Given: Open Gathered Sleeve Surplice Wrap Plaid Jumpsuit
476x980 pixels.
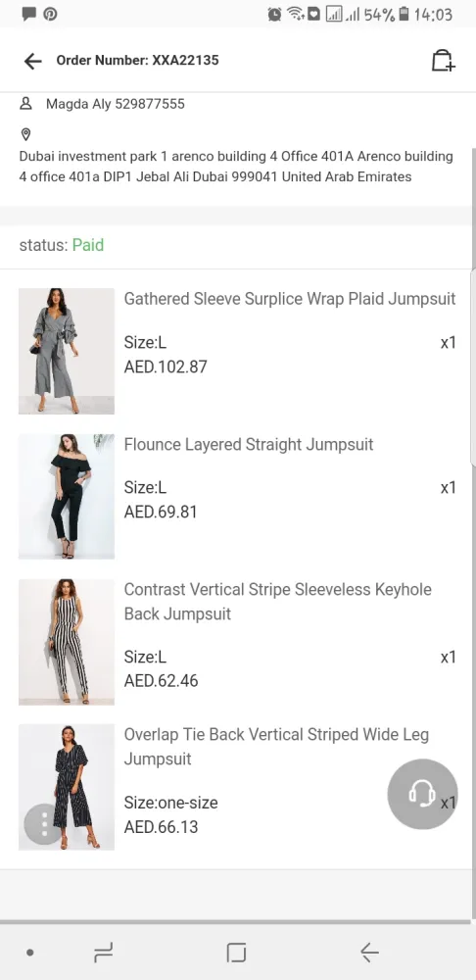Looking at the screenshot, I should pos(290,299).
